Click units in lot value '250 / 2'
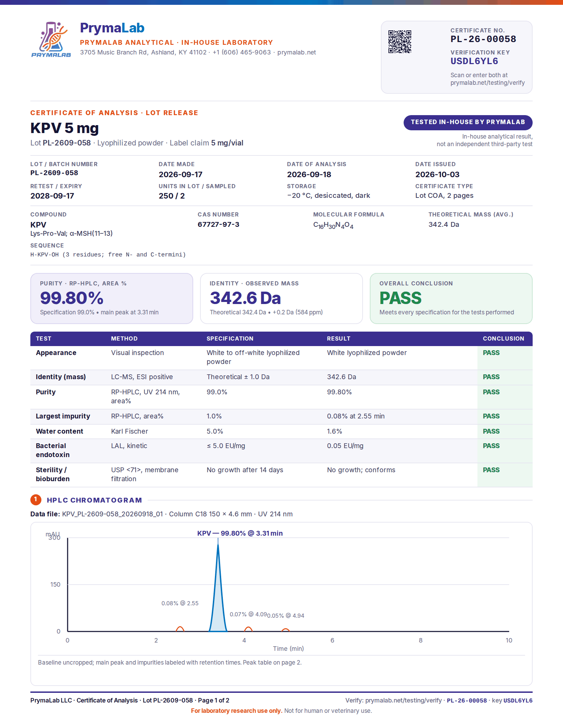Image resolution: width=563 pixels, height=728 pixels. tap(171, 196)
